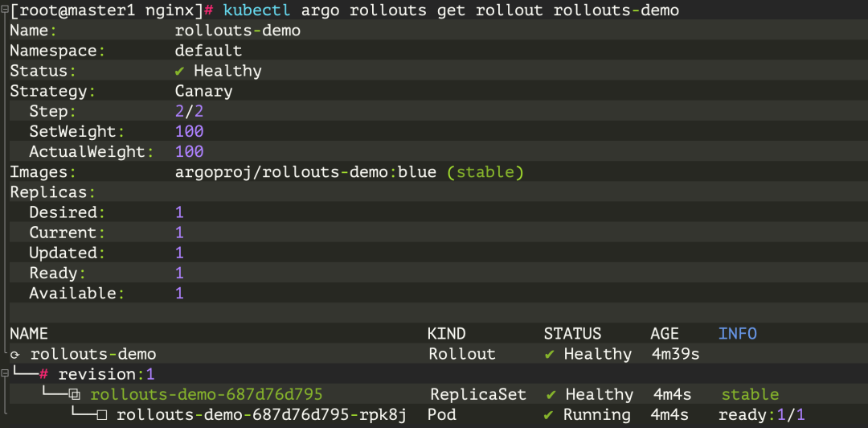
Task: Click the KIND column header
Action: pos(447,334)
